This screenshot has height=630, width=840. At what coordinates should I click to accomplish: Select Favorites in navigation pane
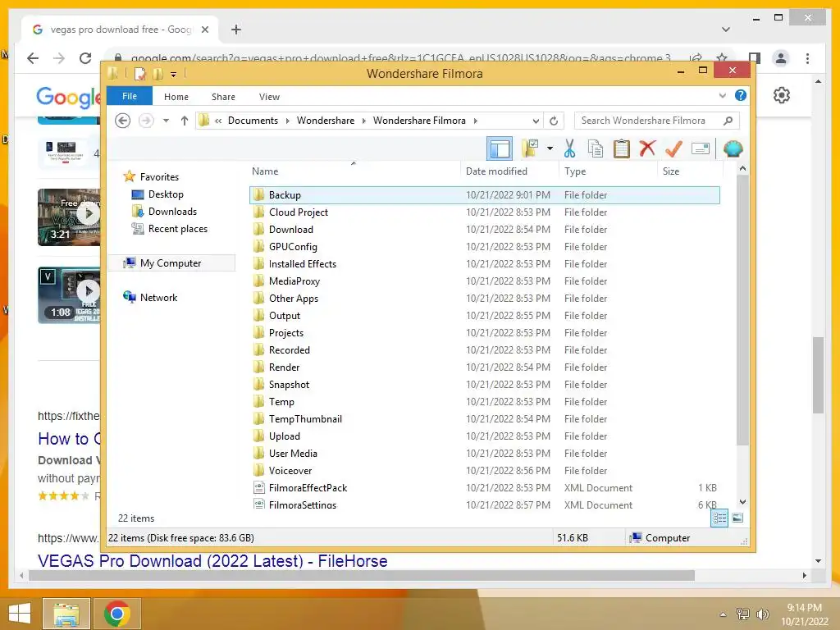[x=159, y=177]
